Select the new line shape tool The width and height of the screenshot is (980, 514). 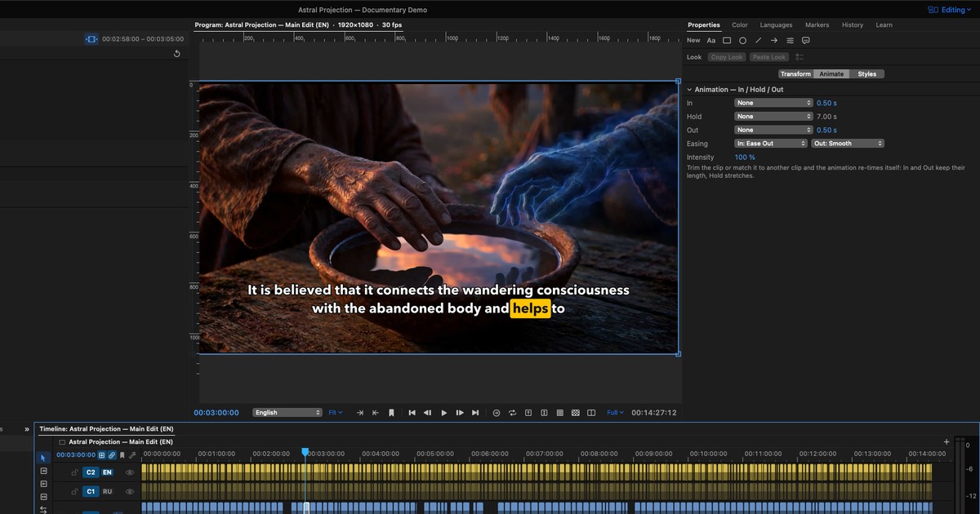pyautogui.click(x=758, y=40)
